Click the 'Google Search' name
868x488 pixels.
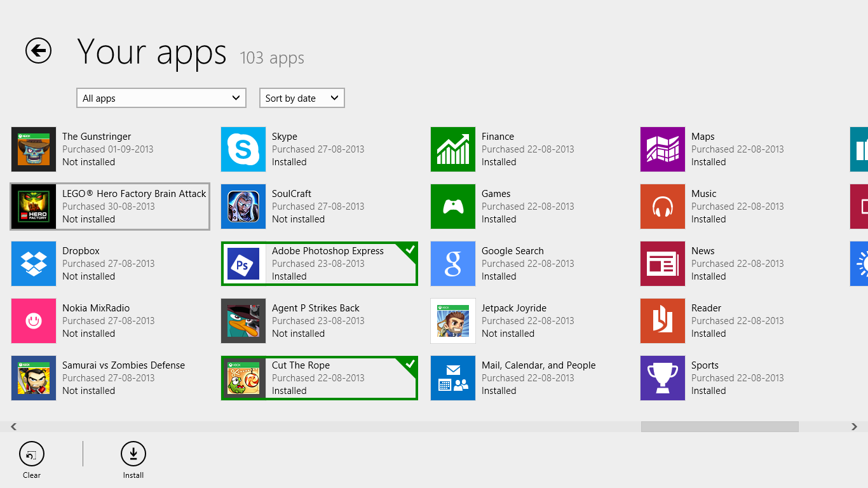(x=513, y=251)
